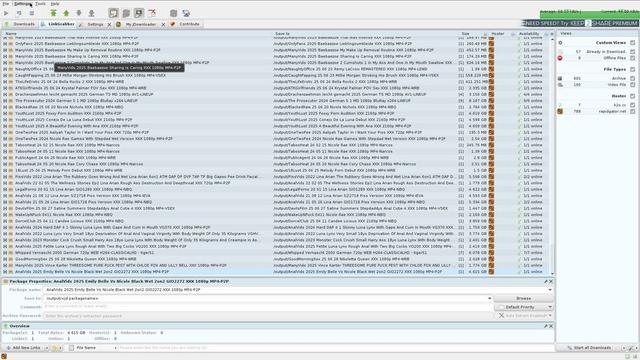This screenshot has width=640, height=360.
Task: Open the Contribute tab
Action: pyautogui.click(x=186, y=24)
